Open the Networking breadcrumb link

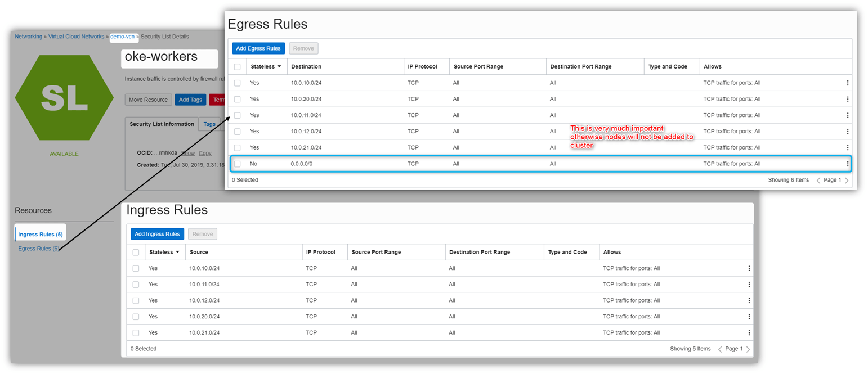point(28,37)
